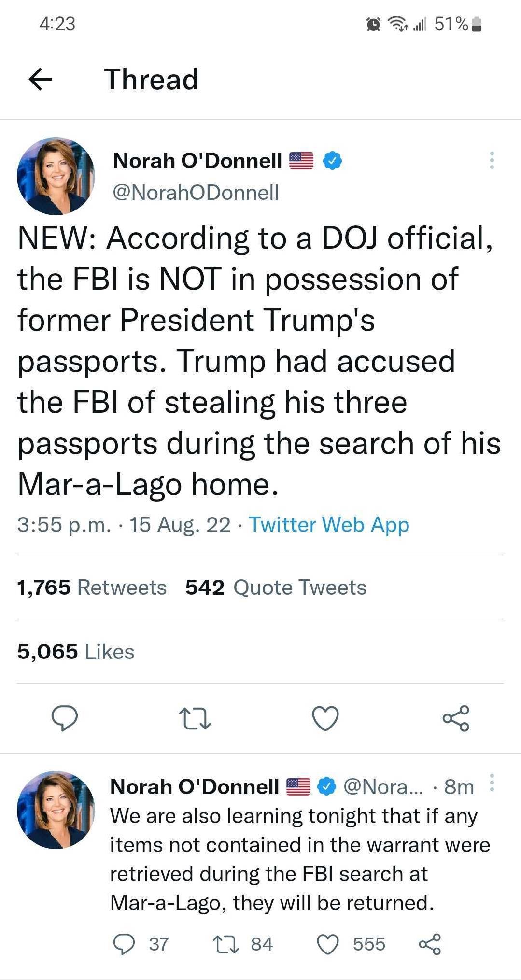
Task: Go back using the back arrow
Action: (x=41, y=79)
